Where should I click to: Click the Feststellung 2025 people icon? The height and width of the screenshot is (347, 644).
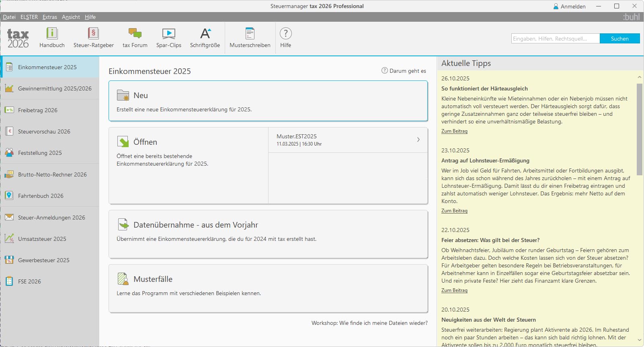click(9, 153)
